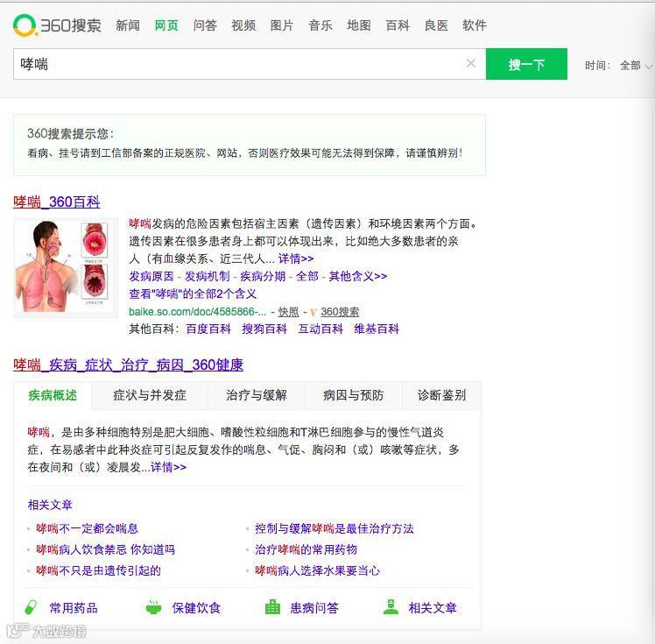The height and width of the screenshot is (644, 655).
Task: Open the 百度百科 link
Action: [x=208, y=329]
